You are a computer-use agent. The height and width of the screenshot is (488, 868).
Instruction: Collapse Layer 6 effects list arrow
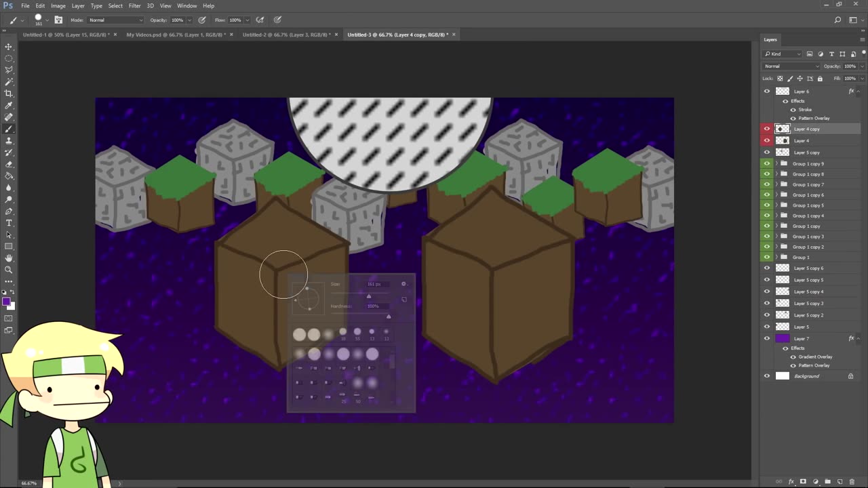(858, 91)
